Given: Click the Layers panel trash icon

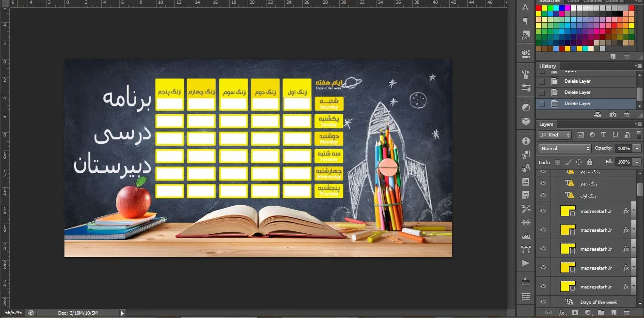Looking at the screenshot, I should [627, 313].
